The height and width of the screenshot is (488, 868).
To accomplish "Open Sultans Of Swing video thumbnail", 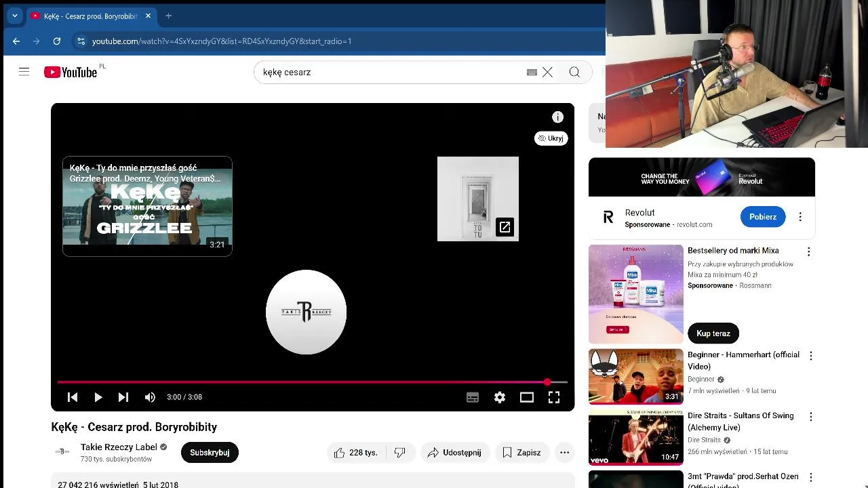I will tap(636, 438).
